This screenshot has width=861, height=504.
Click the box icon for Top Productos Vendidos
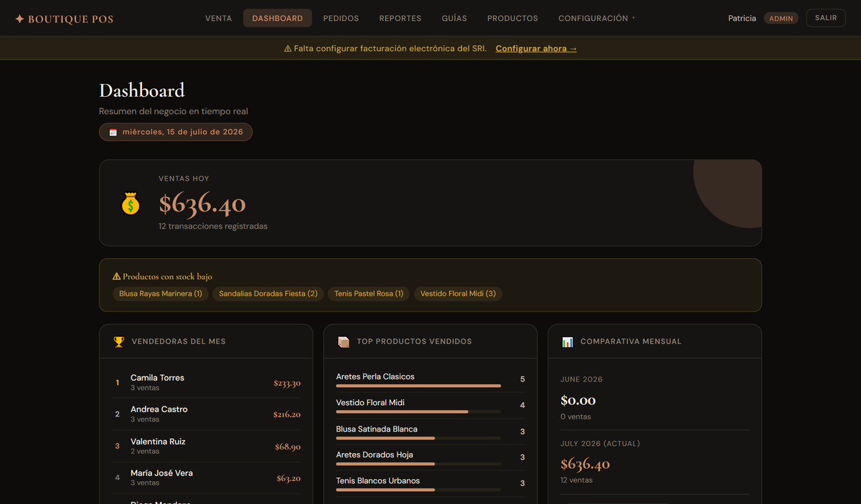click(x=343, y=342)
